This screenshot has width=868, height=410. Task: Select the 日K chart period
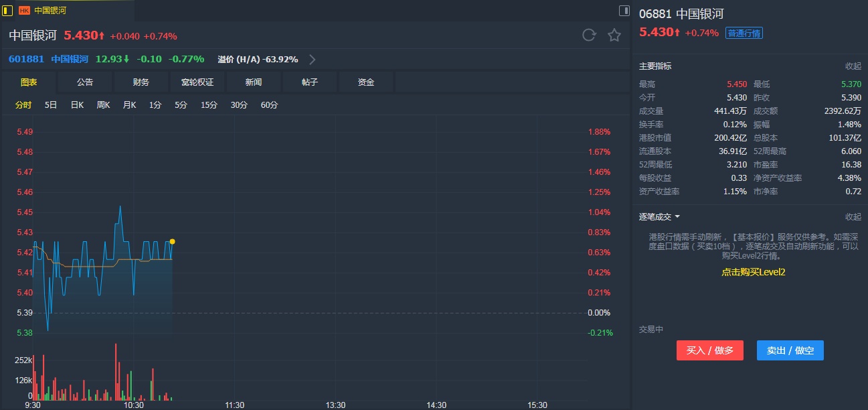click(77, 105)
